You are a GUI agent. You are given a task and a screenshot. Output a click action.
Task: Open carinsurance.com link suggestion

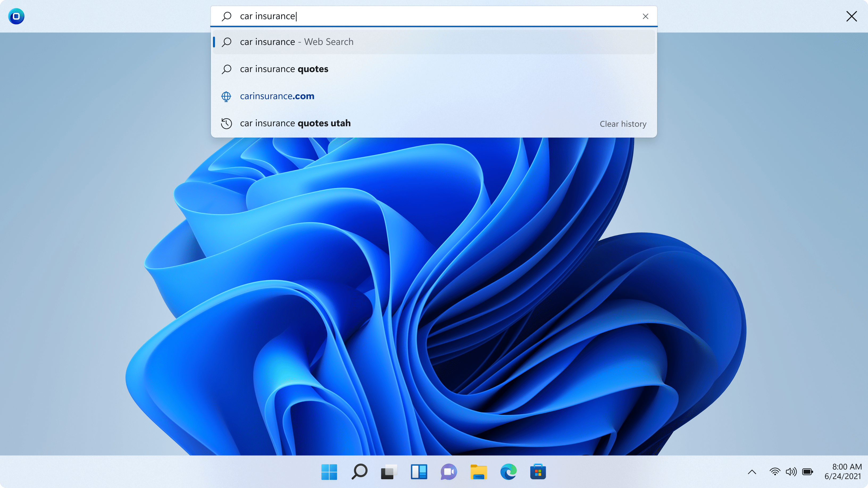(277, 96)
